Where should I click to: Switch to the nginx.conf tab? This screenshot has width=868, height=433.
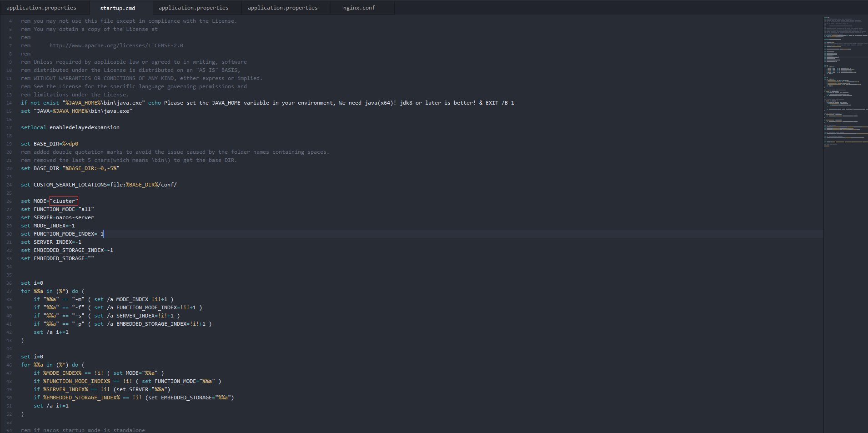coord(359,8)
